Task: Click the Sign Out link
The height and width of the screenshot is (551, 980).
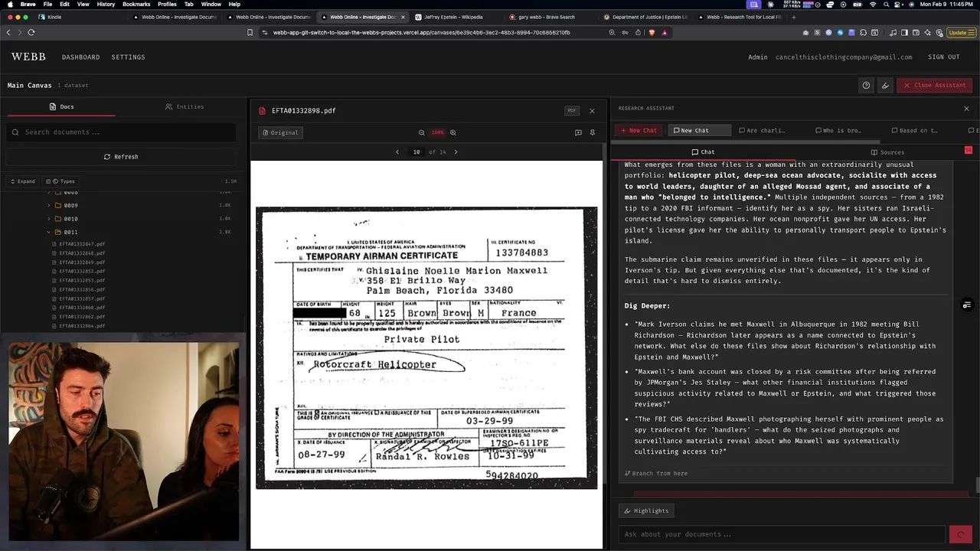Action: click(943, 57)
